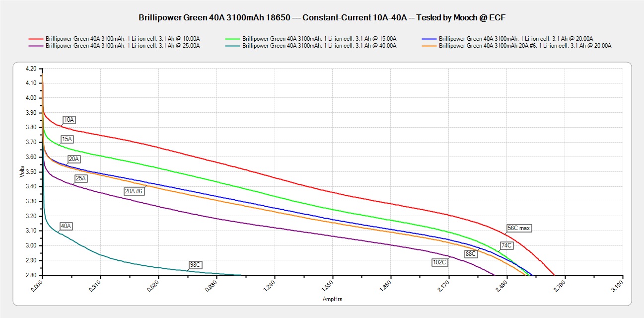Image resolution: width=644 pixels, height=318 pixels.
Task: Click the legend text ending in '@ 25.00A'
Action: coord(123,46)
